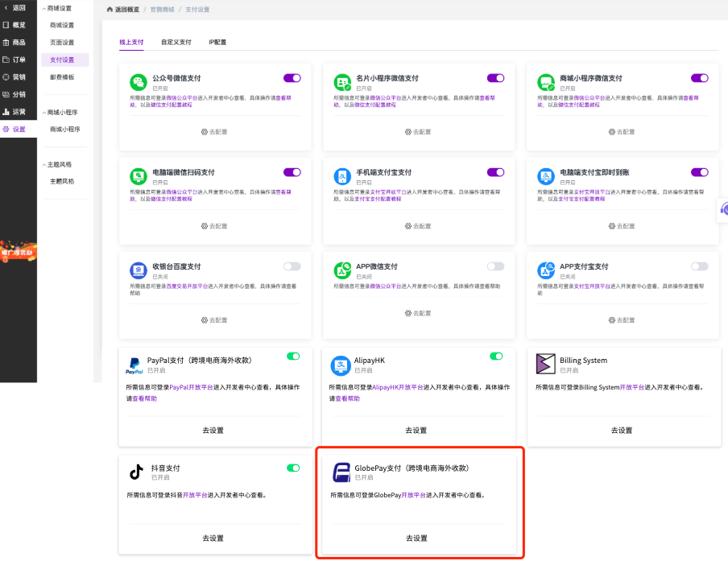Collapse the 商城小程序 menu group
Screen dimensions: 728x569
60,113
